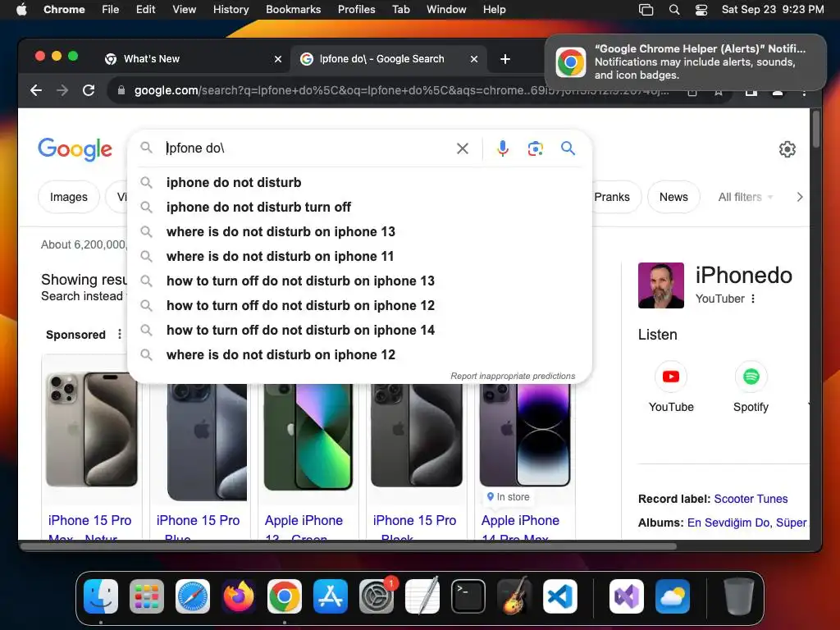
Task: Open Visual Studio from the dock
Action: pyautogui.click(x=627, y=596)
